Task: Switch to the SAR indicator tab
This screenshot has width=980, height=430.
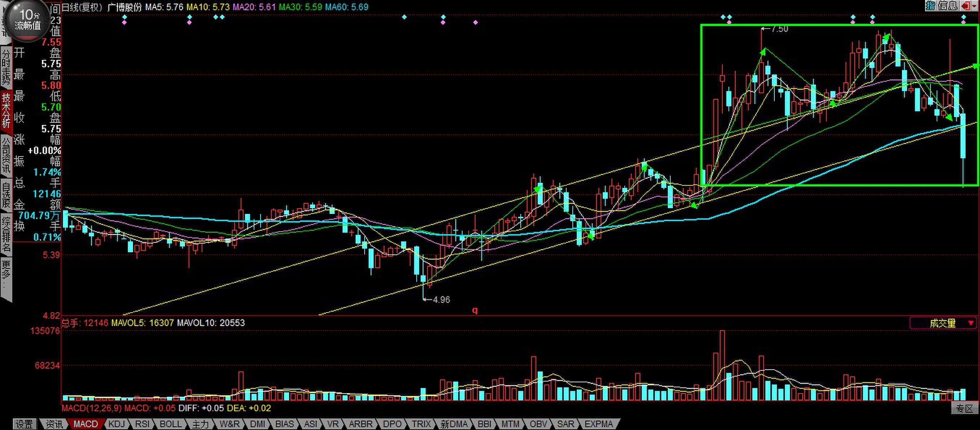Action: tap(566, 424)
